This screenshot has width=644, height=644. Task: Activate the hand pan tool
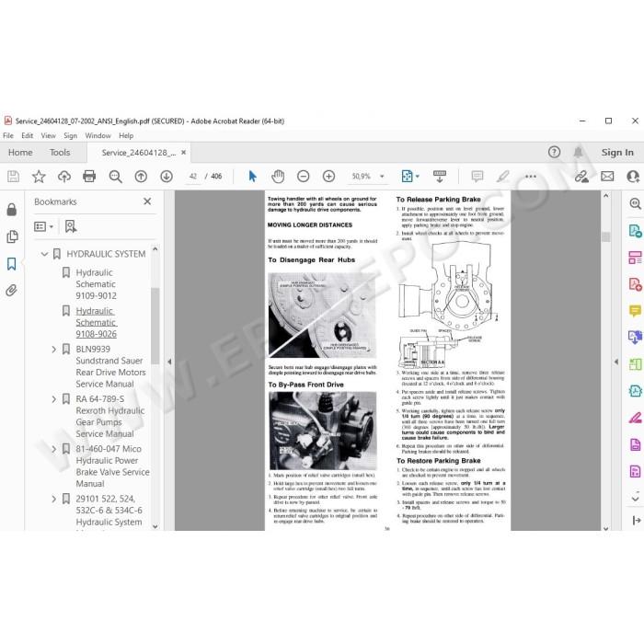(x=278, y=177)
